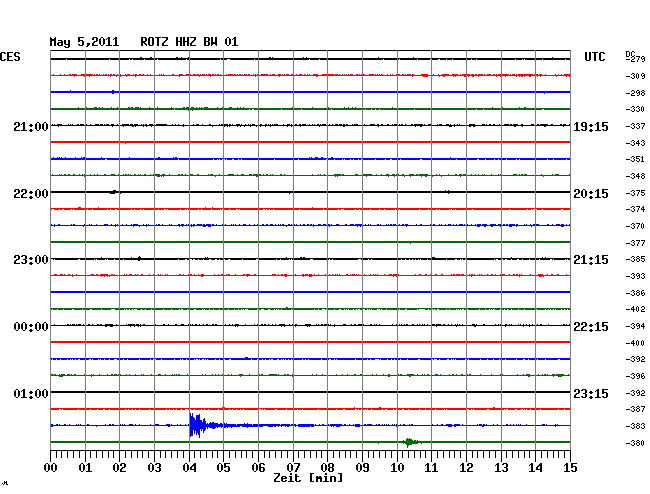This screenshot has width=650, height=494.
Task: Select the 00:00 local time label
Action: pos(31,327)
